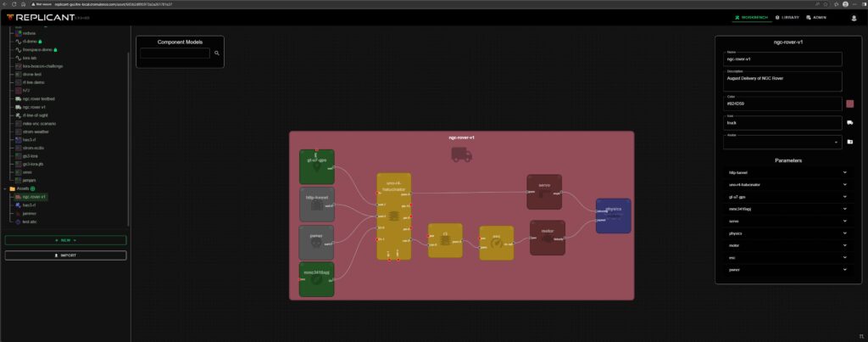Image resolution: width=868 pixels, height=342 pixels.
Task: Collapse the Assets folder in the tree
Action: pos(5,188)
